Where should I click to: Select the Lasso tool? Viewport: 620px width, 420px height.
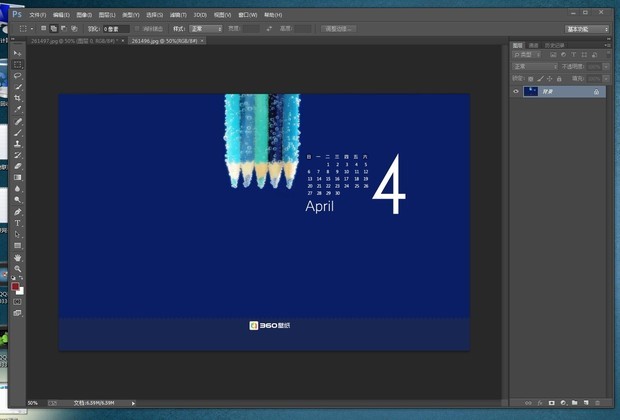click(x=18, y=76)
